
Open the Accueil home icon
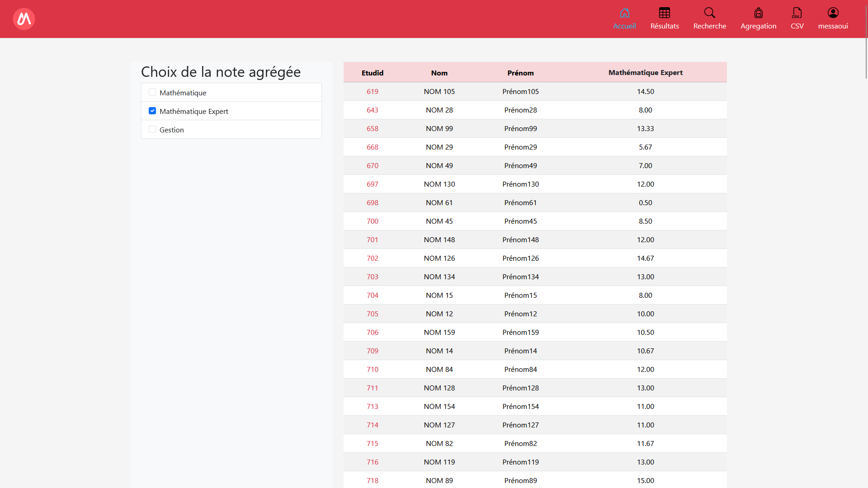624,13
